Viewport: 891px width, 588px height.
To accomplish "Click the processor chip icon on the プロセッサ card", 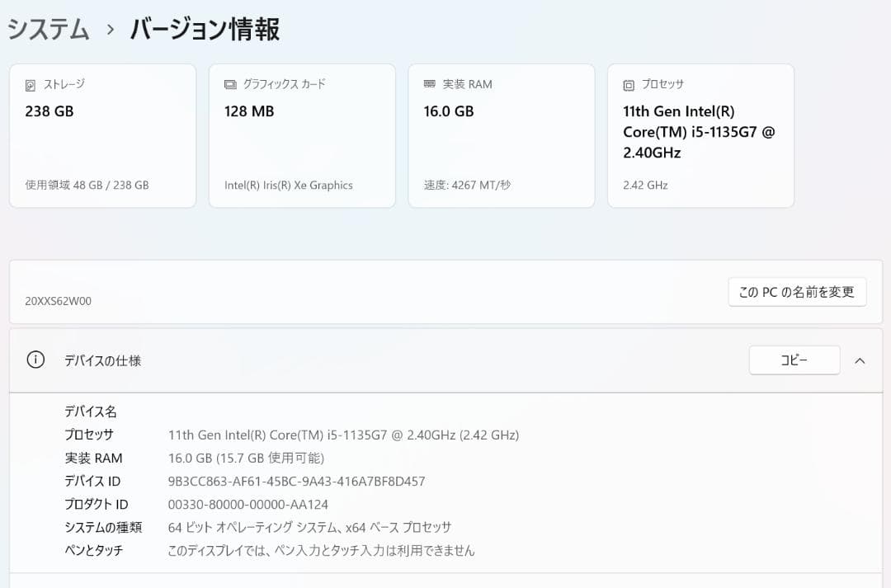I will tap(628, 83).
